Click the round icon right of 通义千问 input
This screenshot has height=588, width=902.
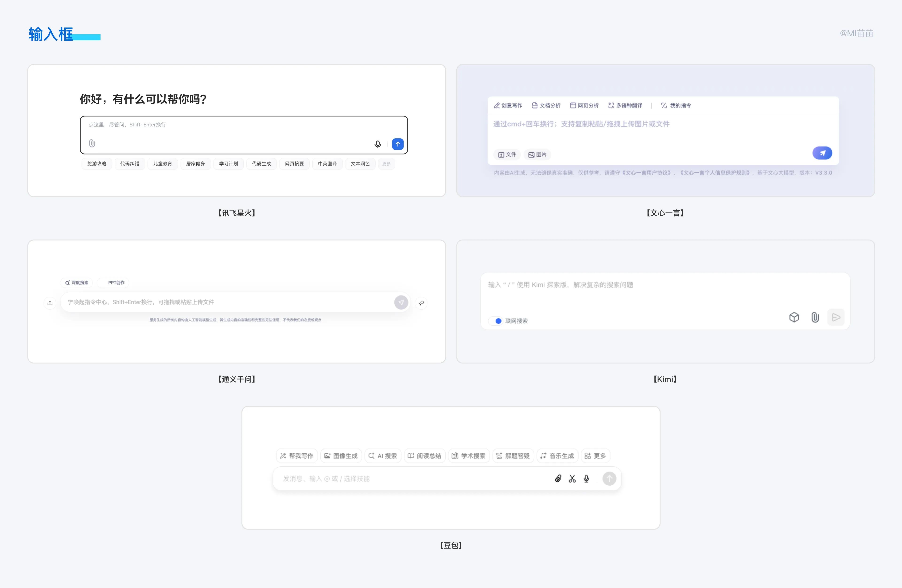421,303
